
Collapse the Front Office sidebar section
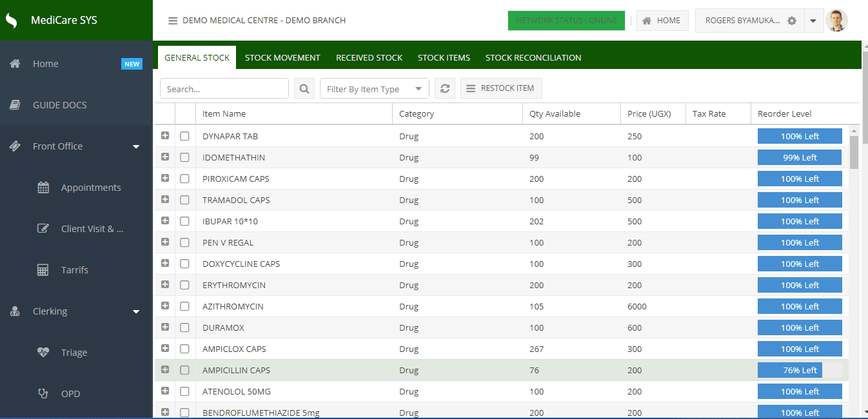coord(136,146)
